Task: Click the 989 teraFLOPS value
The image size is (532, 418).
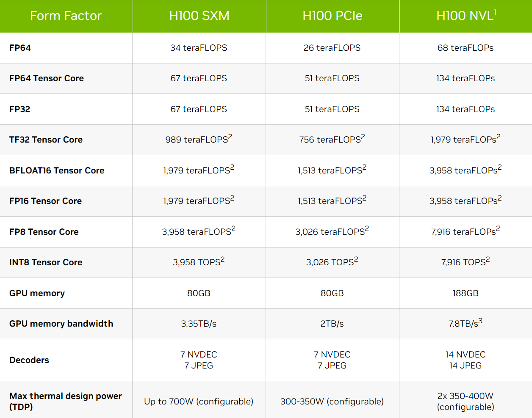Action: click(197, 140)
